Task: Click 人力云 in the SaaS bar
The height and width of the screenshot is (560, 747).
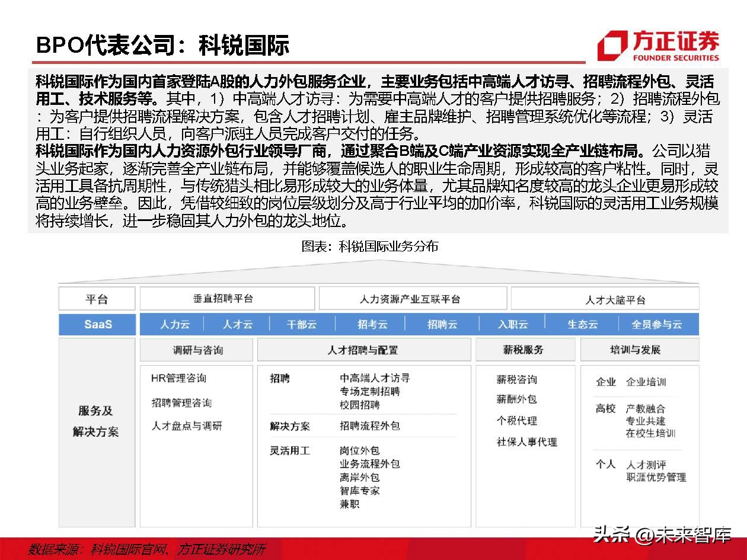Action: pos(175,325)
